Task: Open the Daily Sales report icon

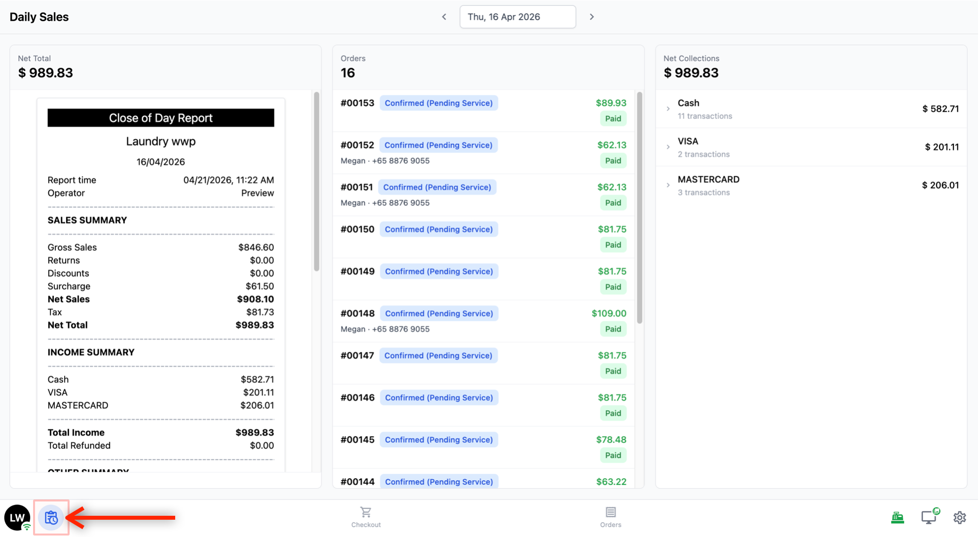Action: 51,517
